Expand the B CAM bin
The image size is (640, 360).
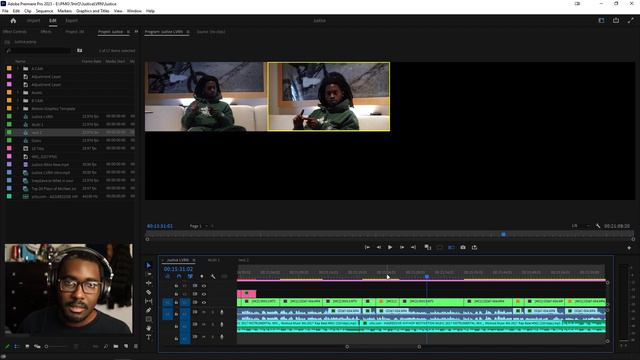pyautogui.click(x=18, y=100)
